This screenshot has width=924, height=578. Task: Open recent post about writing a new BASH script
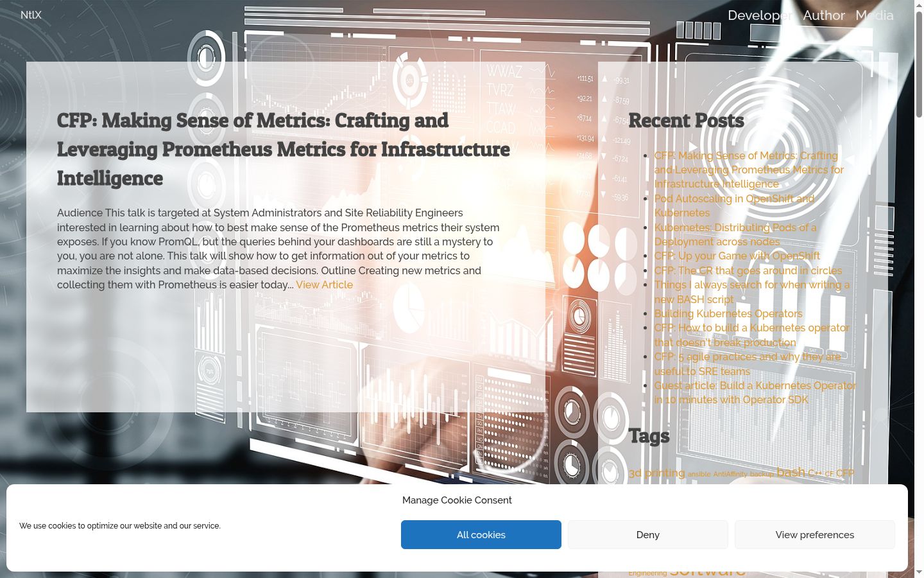tap(751, 292)
